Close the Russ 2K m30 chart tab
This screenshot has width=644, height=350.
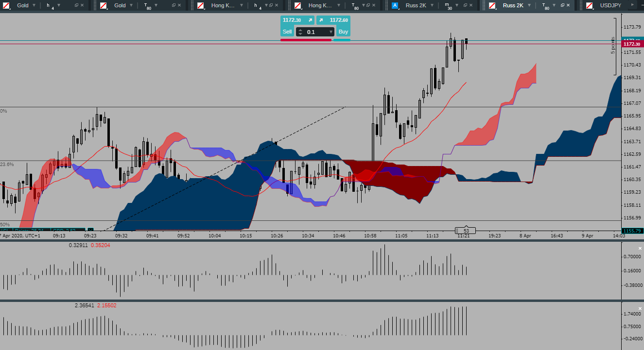(471, 5)
